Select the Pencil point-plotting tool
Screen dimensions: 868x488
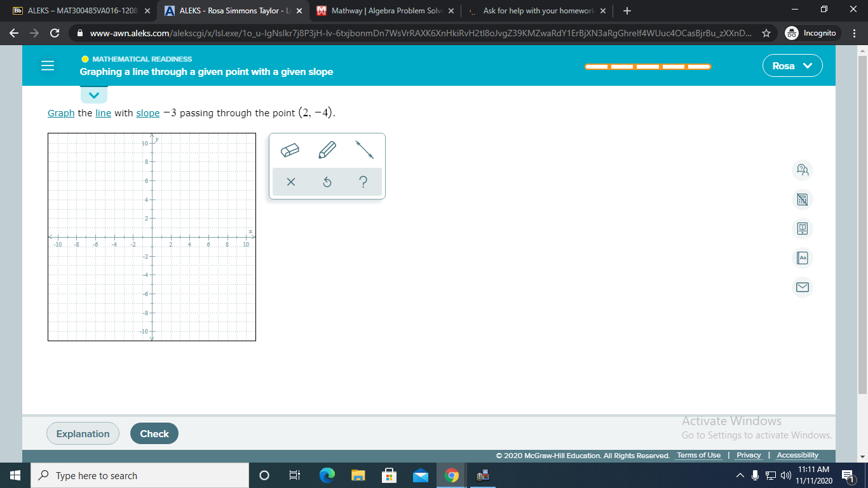pyautogui.click(x=327, y=150)
